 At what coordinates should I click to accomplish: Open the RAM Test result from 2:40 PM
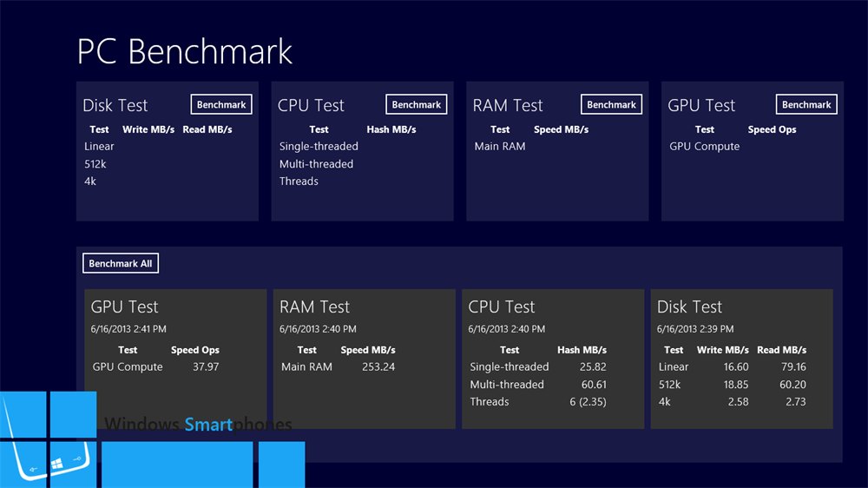[365, 359]
